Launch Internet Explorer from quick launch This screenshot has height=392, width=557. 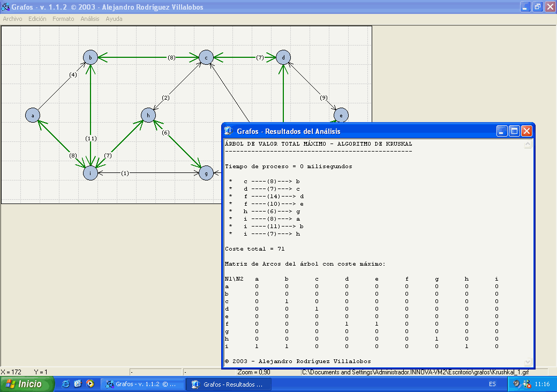(x=66, y=384)
